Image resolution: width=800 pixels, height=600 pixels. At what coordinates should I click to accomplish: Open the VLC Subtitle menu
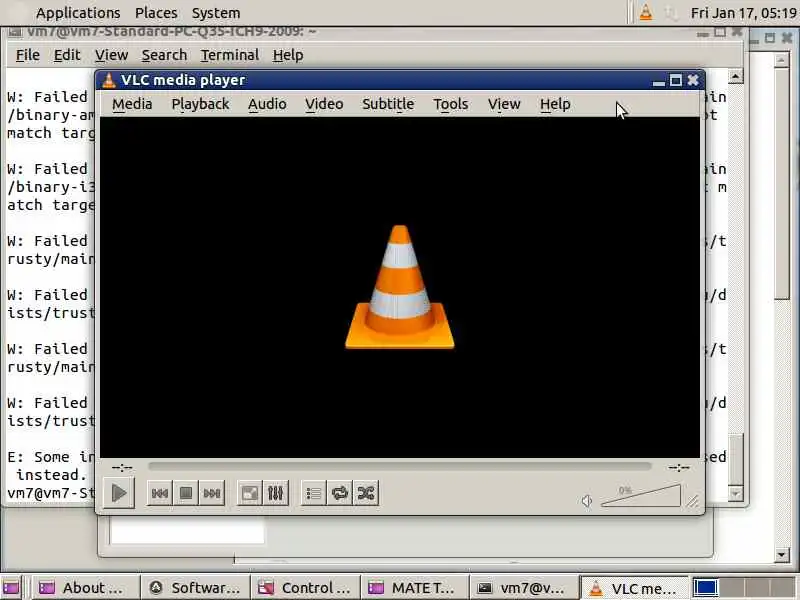coord(388,104)
